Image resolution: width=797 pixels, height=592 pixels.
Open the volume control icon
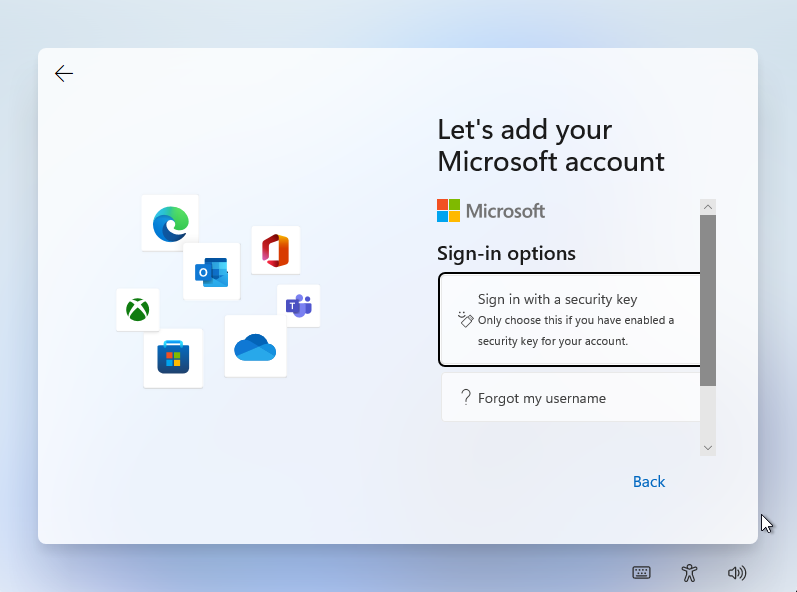pyautogui.click(x=737, y=573)
